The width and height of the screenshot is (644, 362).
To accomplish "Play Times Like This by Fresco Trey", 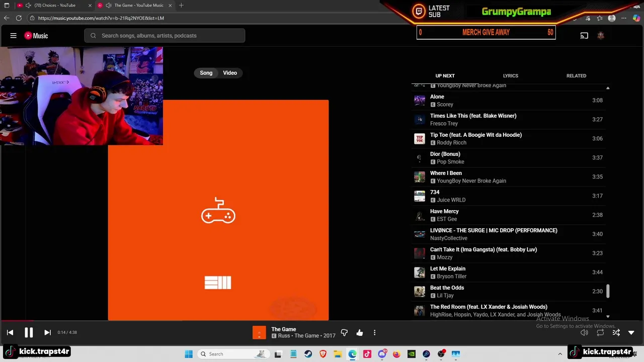I will 508,120.
